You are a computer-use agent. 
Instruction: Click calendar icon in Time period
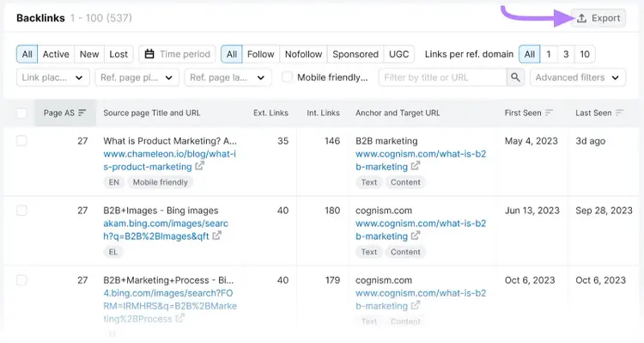(149, 54)
